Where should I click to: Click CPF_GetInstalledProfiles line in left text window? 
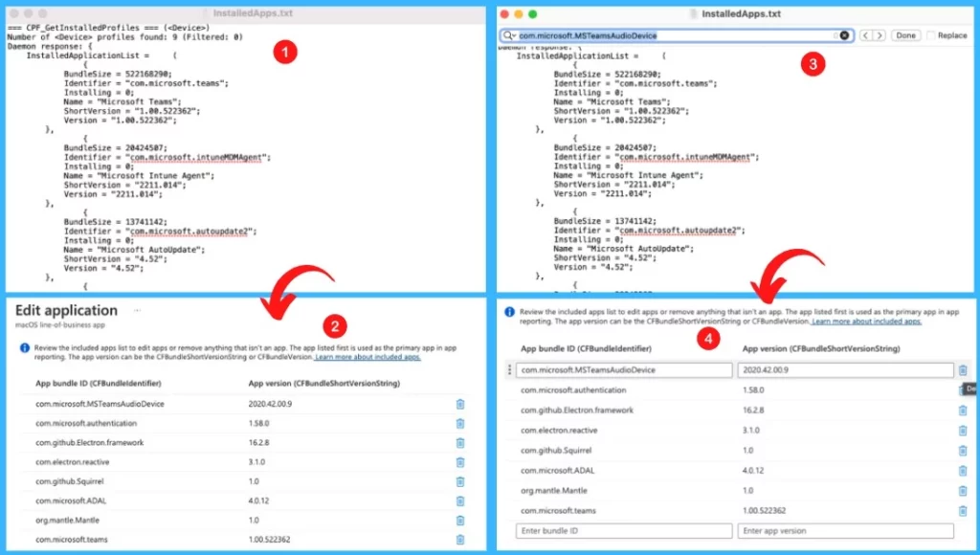109,28
